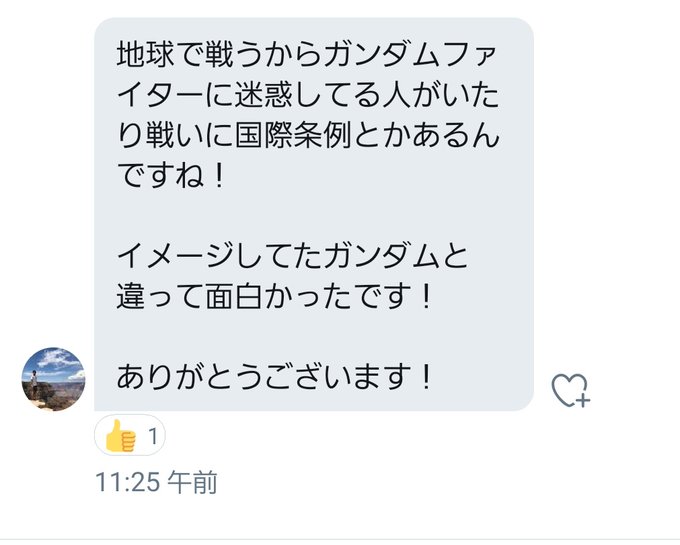Click the line containing 国際条例とかあるん

click(309, 136)
